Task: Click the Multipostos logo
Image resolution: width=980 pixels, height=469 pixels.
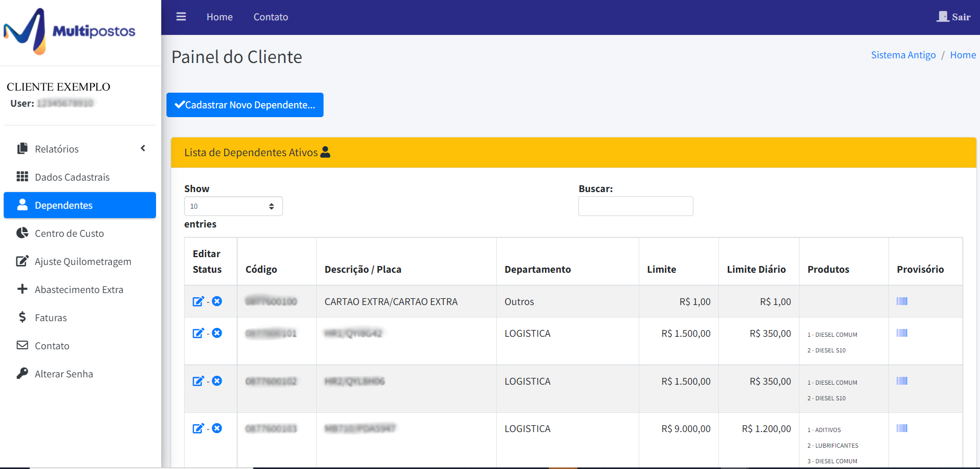Action: click(70, 31)
